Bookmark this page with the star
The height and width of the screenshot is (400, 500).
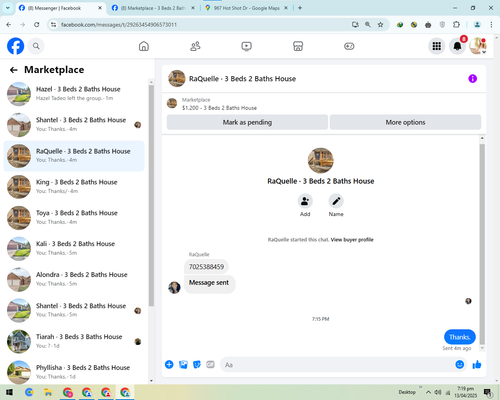click(380, 25)
